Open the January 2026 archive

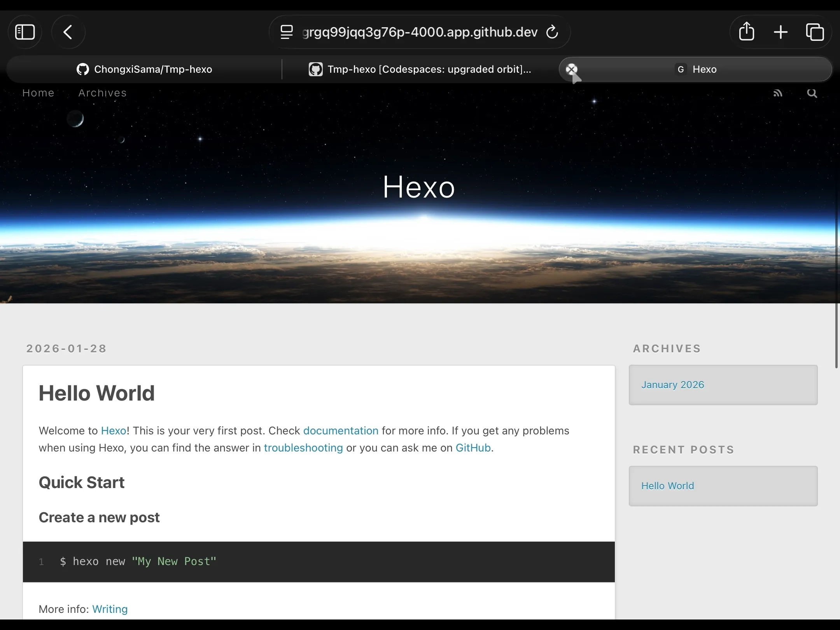click(673, 385)
